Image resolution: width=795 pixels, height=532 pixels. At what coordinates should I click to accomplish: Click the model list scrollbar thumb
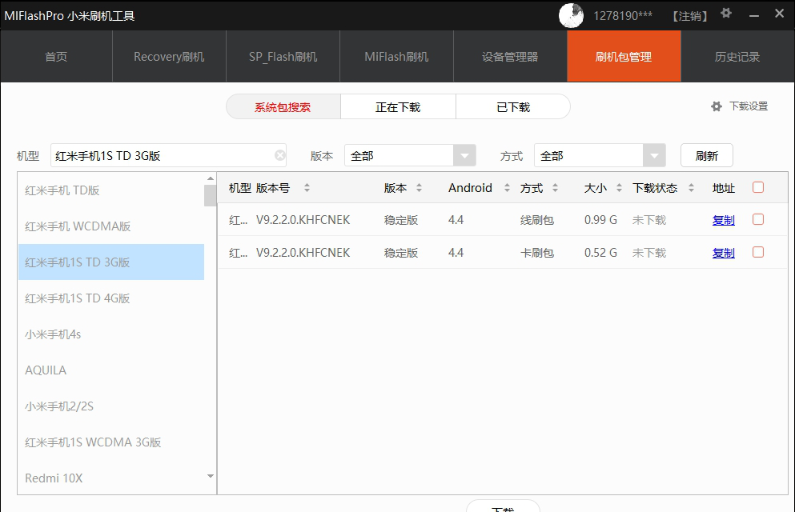[x=210, y=195]
